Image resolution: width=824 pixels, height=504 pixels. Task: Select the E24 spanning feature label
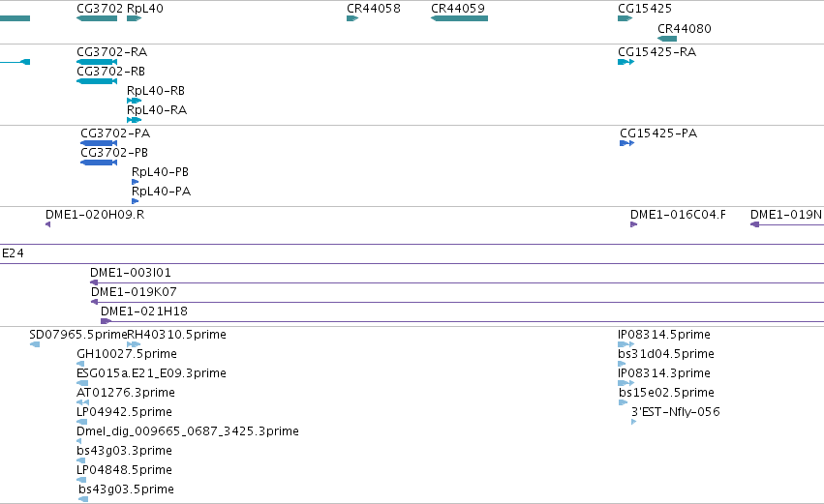point(13,253)
